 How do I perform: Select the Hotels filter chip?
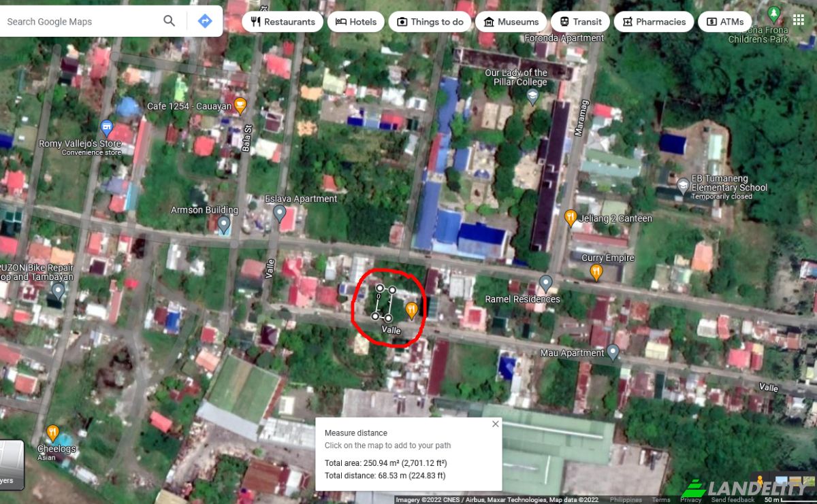tap(355, 22)
